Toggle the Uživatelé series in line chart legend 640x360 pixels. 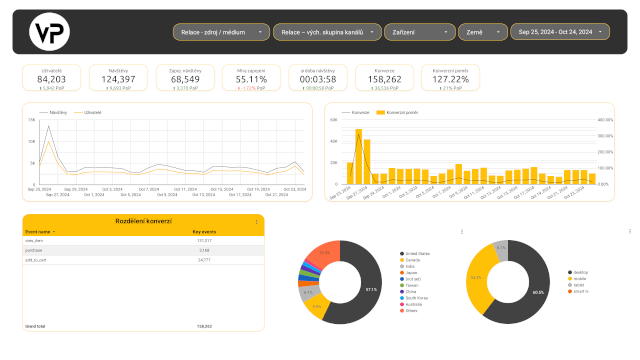click(87, 112)
